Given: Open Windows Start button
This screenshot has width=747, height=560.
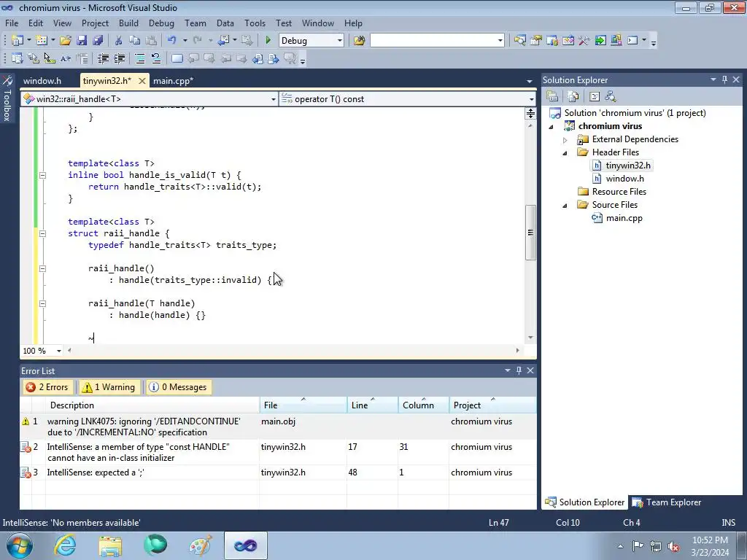Looking at the screenshot, I should (20, 545).
